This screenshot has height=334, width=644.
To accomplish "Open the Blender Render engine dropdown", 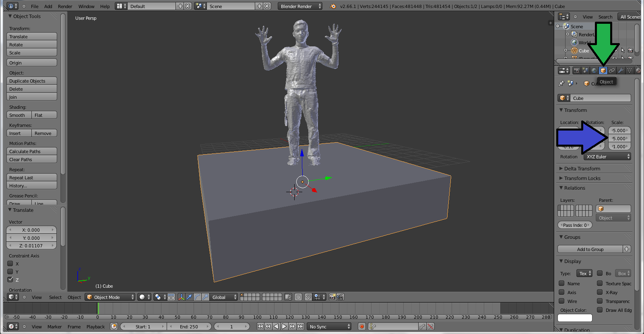I will pyautogui.click(x=300, y=6).
